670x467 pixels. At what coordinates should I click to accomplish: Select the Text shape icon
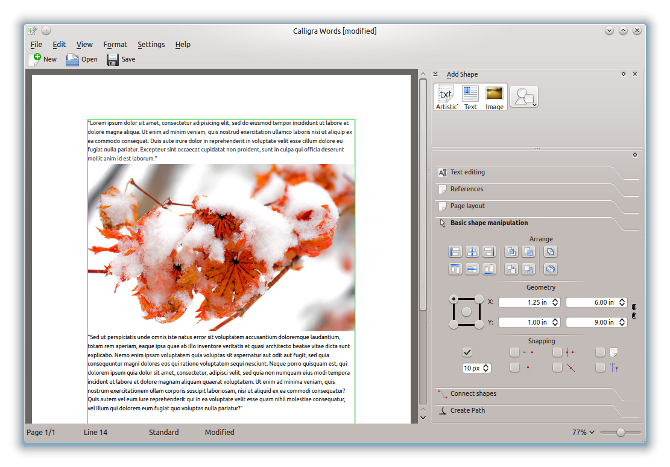tap(470, 97)
